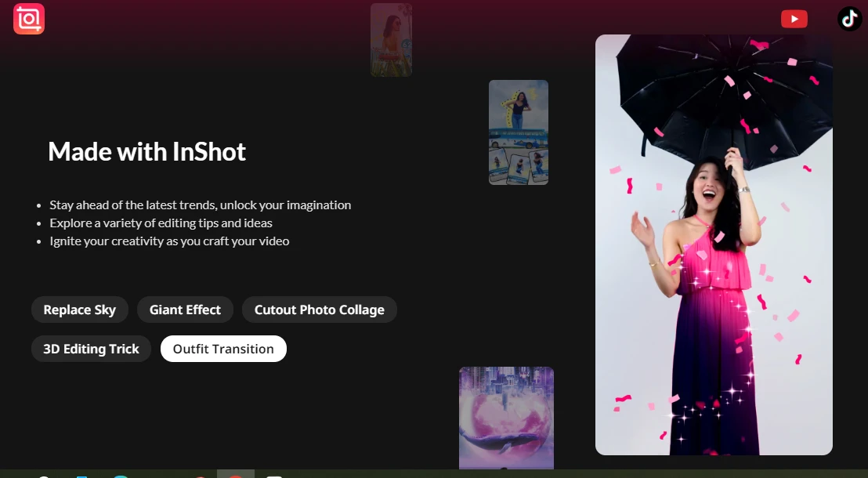Switch to the Giant Effect category
Screen dimensions: 868x478
pos(185,309)
